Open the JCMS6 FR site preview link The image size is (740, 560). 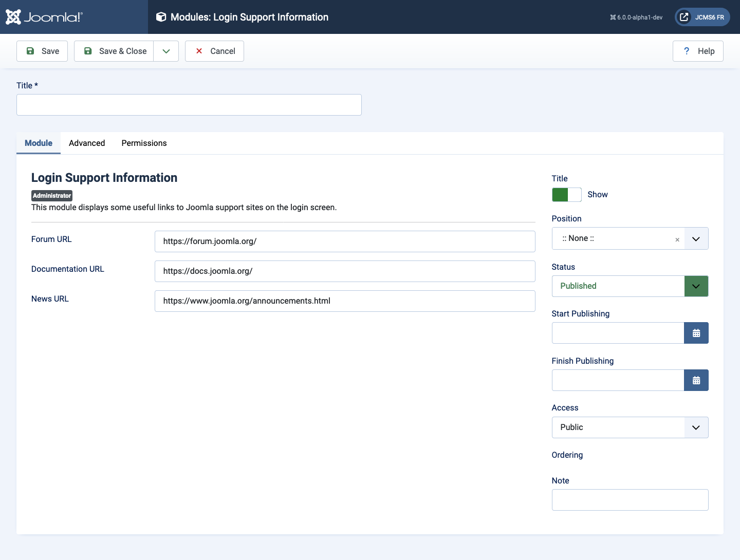(x=702, y=17)
